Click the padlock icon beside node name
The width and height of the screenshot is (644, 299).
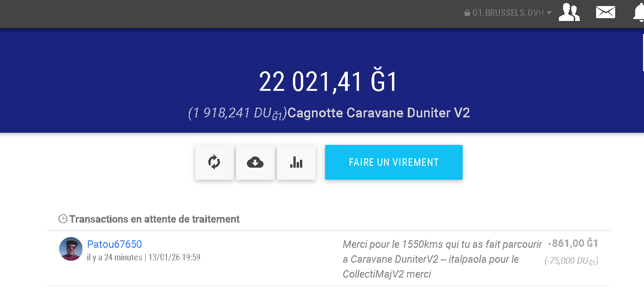[467, 13]
